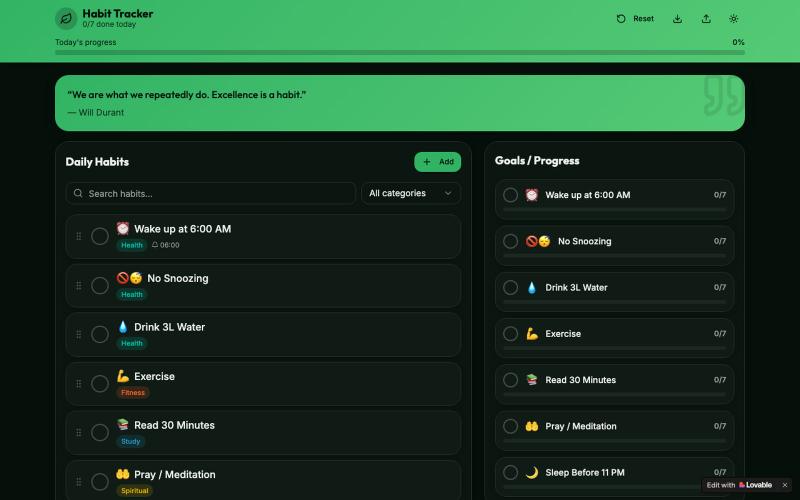Click the no-snoozing emoji in Daily Habits

[129, 278]
